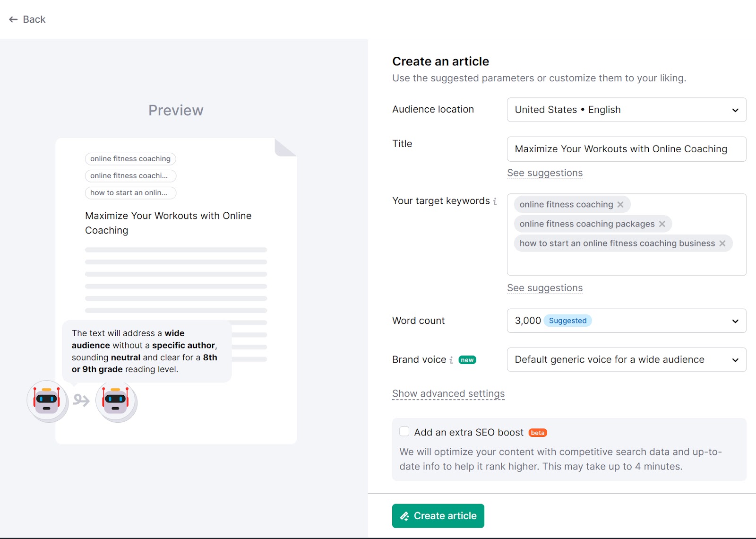Click the Create article button
Image resolution: width=756 pixels, height=539 pixels.
coord(438,516)
